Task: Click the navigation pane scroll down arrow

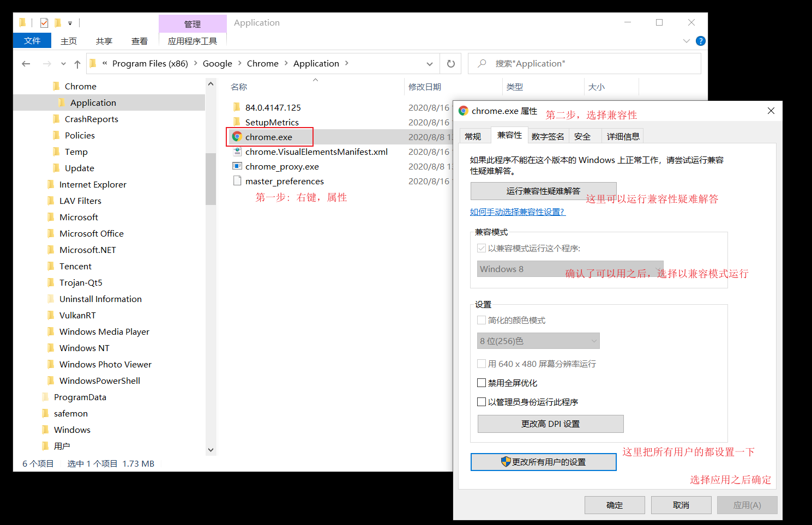Action: tap(210, 450)
